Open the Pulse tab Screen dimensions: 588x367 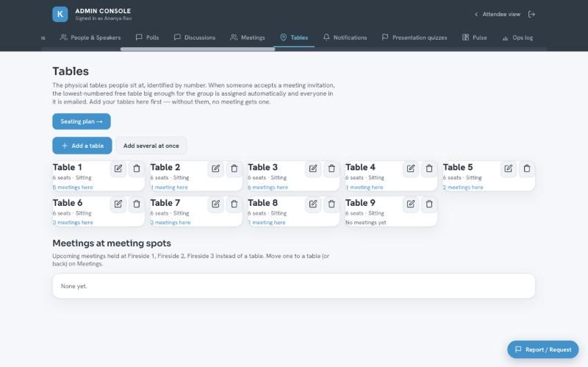click(474, 38)
